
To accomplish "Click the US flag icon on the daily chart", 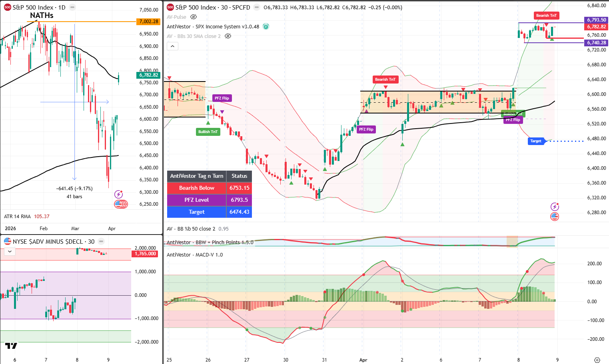I will pos(121,204).
